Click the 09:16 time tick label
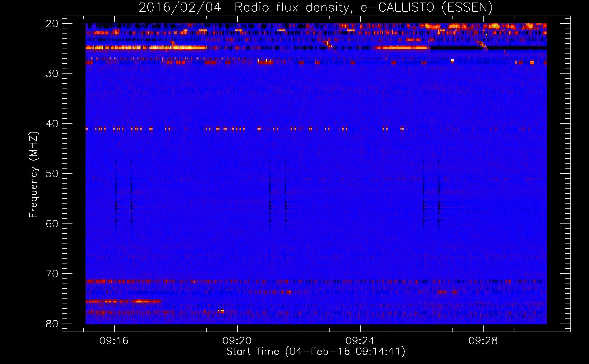589x364 pixels. (114, 341)
